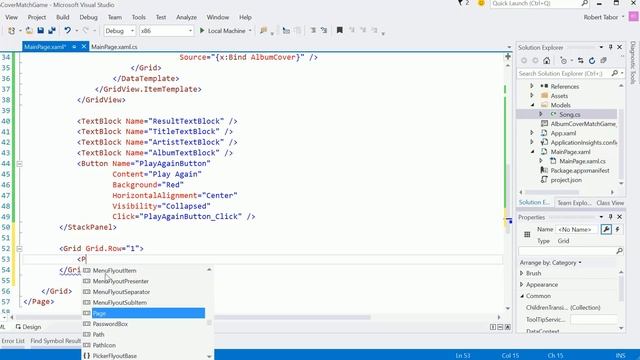The width and height of the screenshot is (640, 360).
Task: Click the comment-out lines toolbar icon
Action: [x=313, y=31]
